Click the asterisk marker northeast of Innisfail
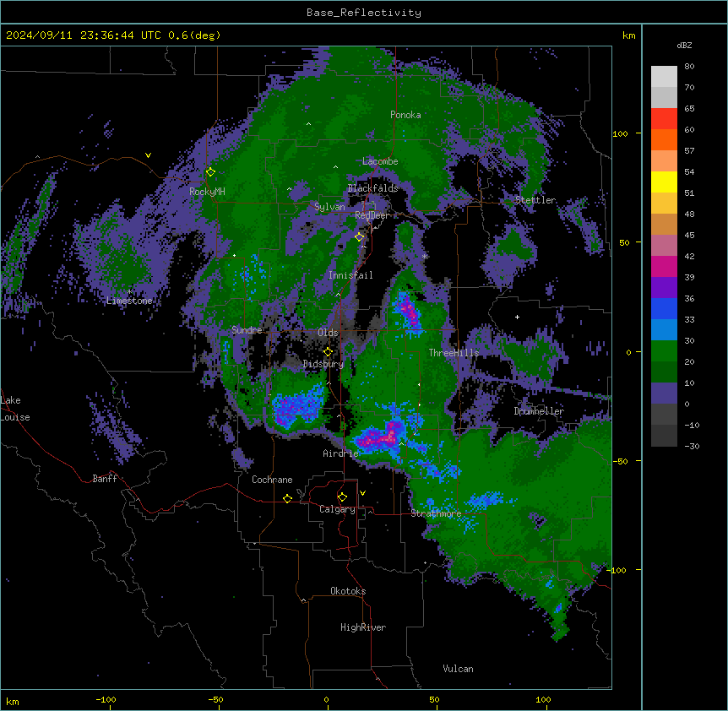Screen dimensions: 728x711 click(x=424, y=256)
